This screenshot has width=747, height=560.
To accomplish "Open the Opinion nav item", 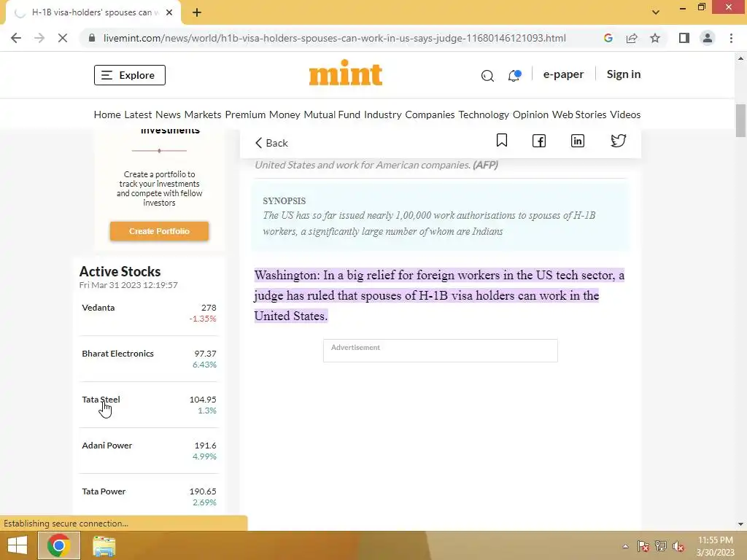I will click(x=530, y=114).
